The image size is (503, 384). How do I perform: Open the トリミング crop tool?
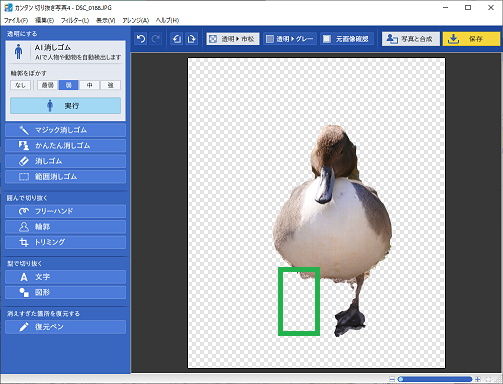point(66,242)
